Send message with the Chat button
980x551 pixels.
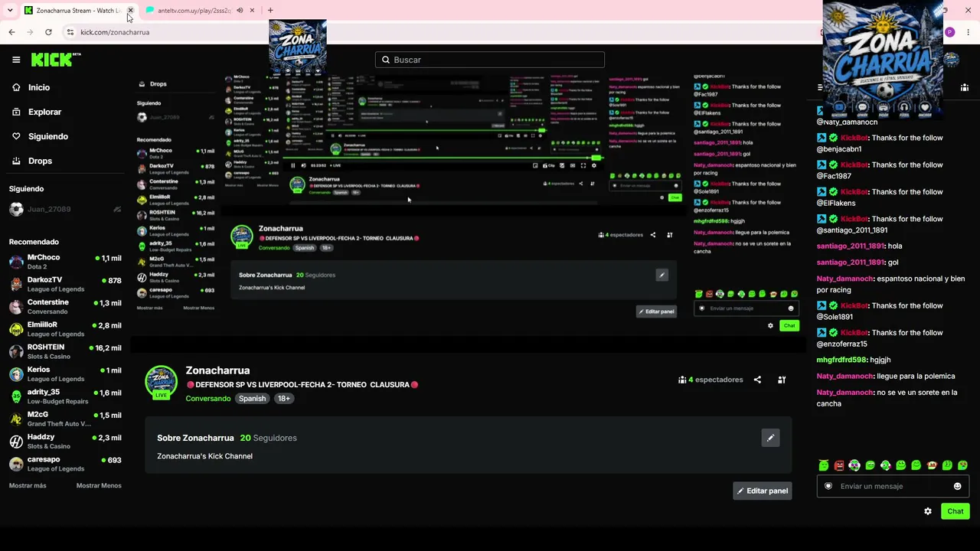(955, 511)
